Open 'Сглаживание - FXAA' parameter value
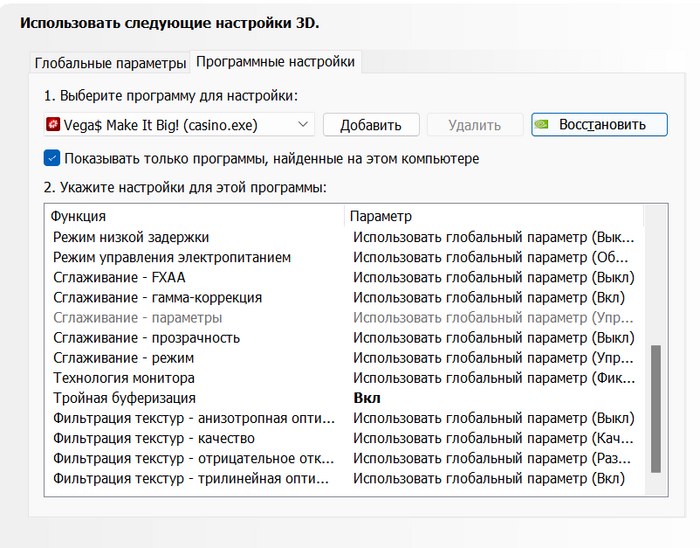 pos(493,277)
